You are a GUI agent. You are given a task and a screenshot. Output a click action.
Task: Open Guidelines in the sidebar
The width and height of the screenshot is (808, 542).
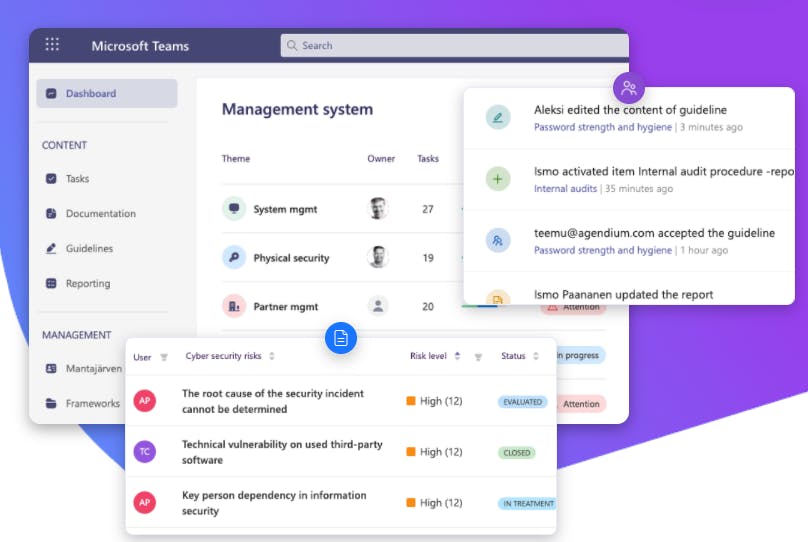89,248
